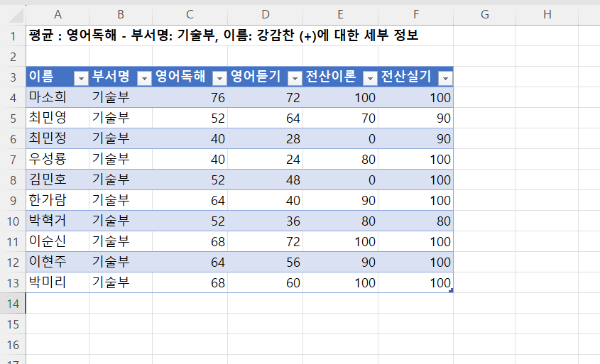Select column G header
The height and width of the screenshot is (364, 600).
484,14
